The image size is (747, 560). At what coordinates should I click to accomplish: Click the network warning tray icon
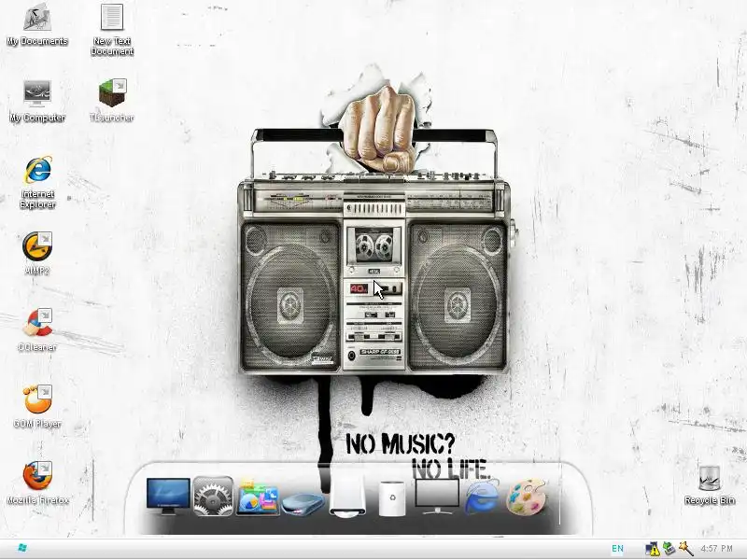click(x=652, y=549)
